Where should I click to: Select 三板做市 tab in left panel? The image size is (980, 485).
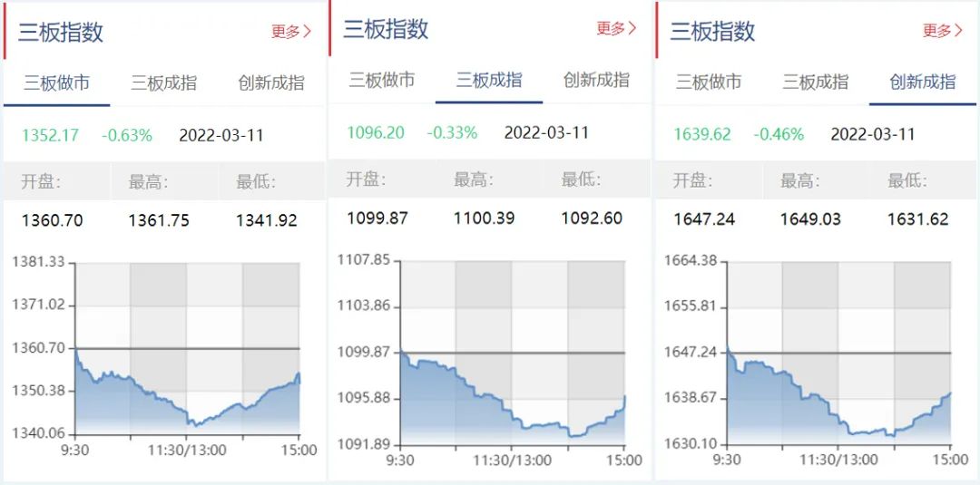tap(57, 83)
